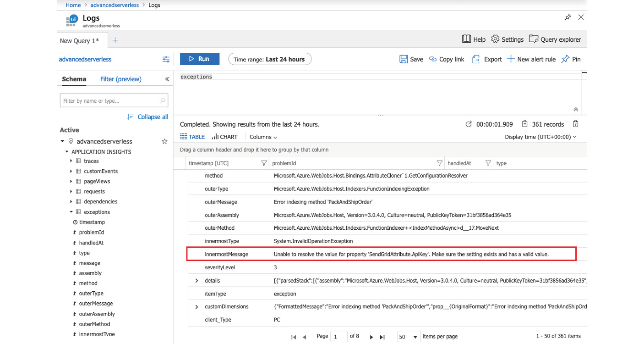Image resolution: width=644 pixels, height=344 pixels.
Task: Close the Logs blade
Action: pos(581,17)
